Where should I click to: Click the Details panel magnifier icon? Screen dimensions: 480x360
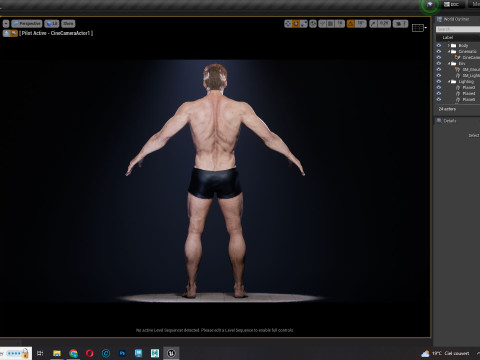[439, 121]
